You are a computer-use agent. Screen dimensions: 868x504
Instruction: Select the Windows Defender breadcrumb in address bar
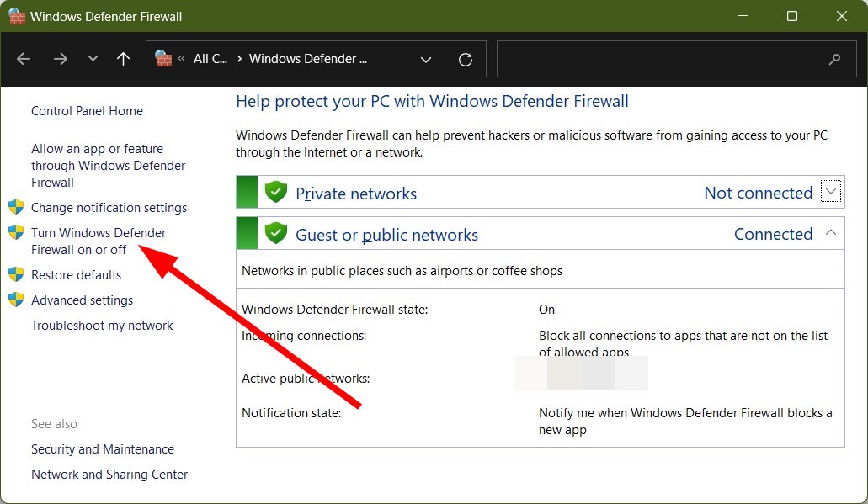click(308, 59)
